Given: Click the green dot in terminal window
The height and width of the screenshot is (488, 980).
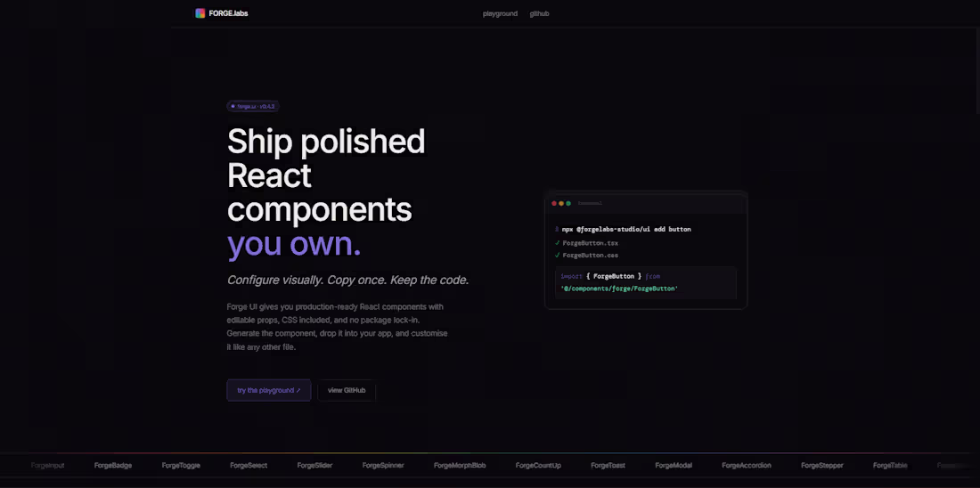Looking at the screenshot, I should (568, 203).
